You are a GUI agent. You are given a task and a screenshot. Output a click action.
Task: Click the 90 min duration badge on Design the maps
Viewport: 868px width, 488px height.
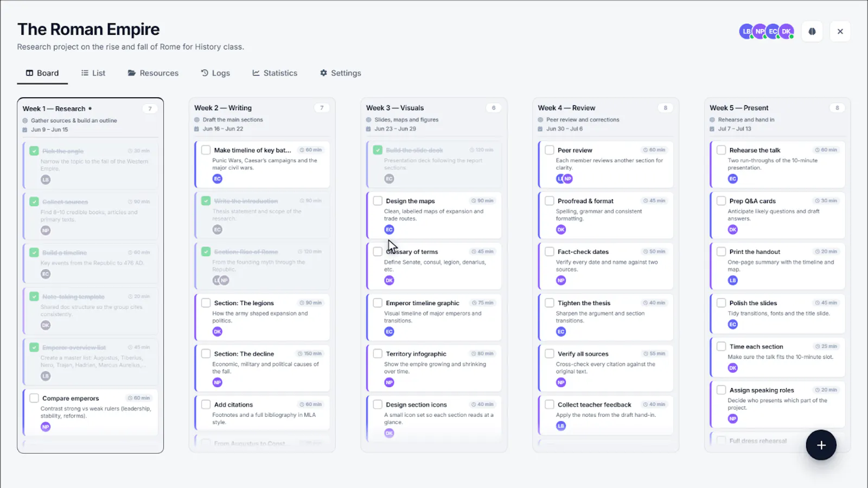point(482,201)
